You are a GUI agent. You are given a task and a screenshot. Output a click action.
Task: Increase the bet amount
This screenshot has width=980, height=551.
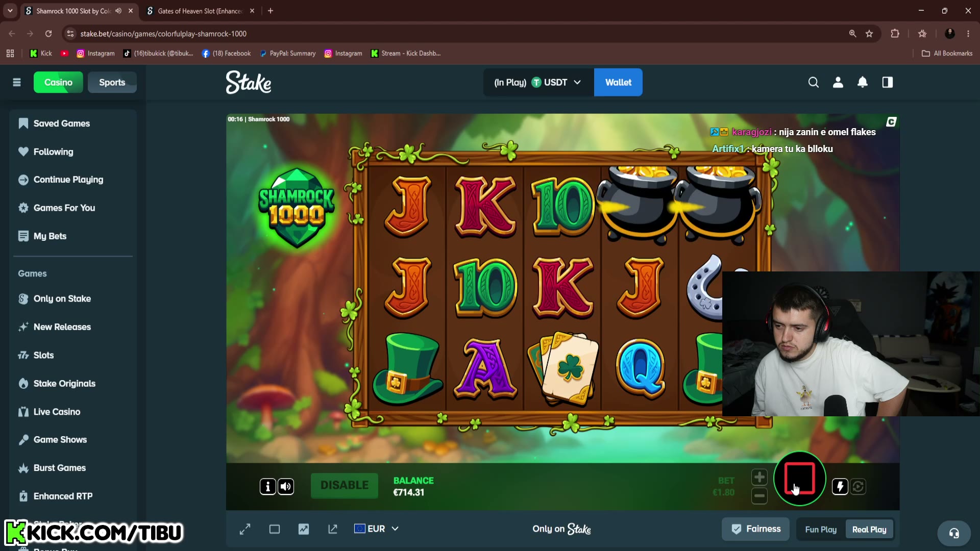pyautogui.click(x=759, y=477)
